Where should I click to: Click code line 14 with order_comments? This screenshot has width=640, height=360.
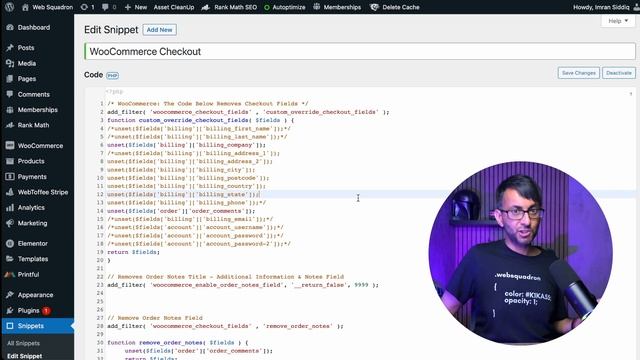click(181, 211)
